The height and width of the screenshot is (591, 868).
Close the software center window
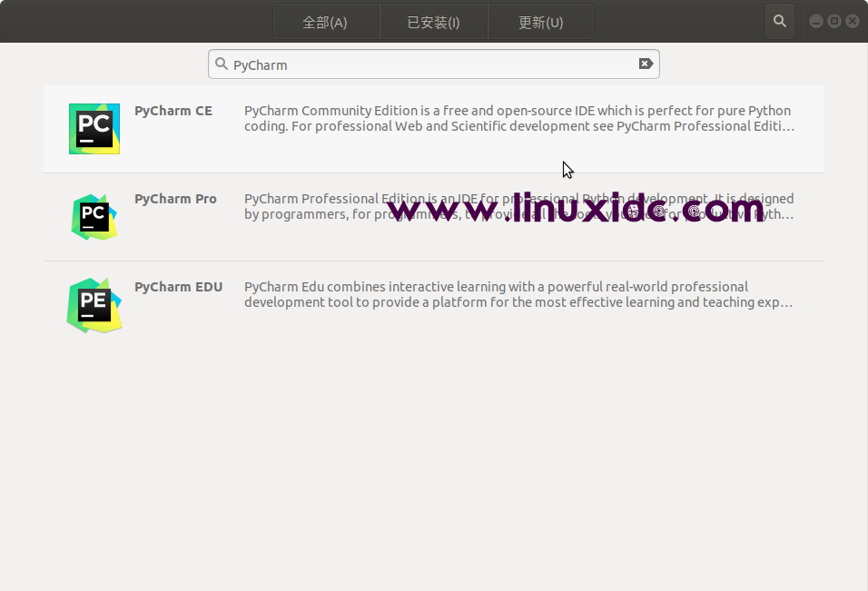853,22
